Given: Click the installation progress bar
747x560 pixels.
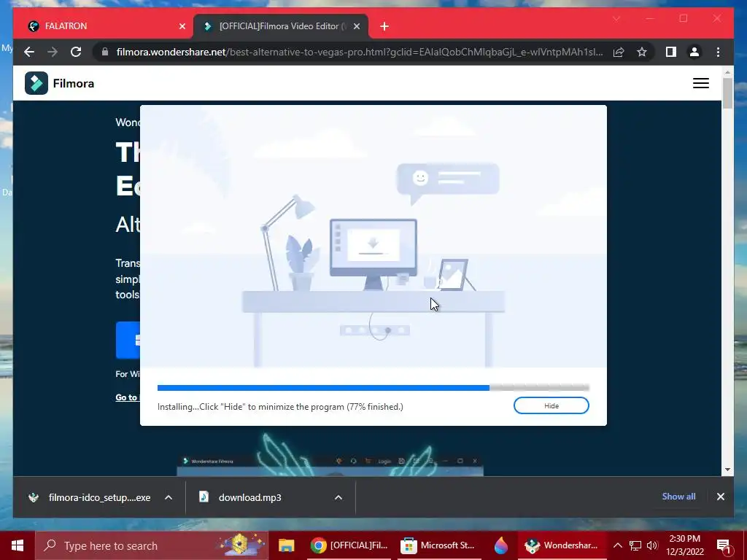Looking at the screenshot, I should coord(373,388).
